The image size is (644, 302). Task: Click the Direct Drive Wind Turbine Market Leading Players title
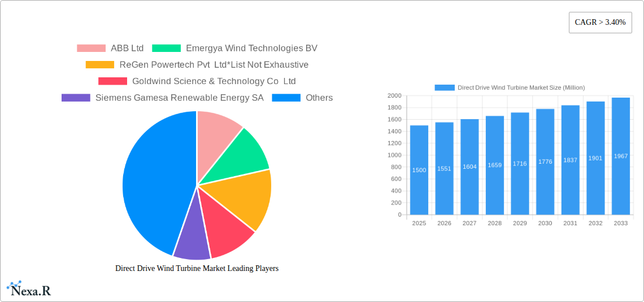(x=197, y=269)
